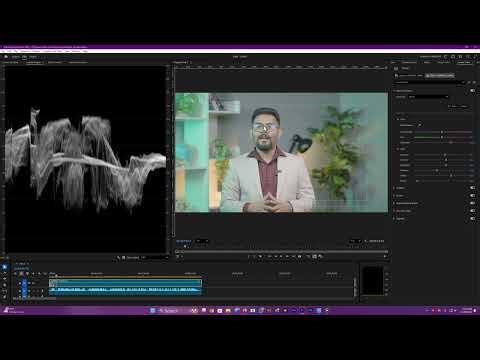Click the Program monitor playhead timecode
Screen dimensions: 480x360
(x=184, y=241)
